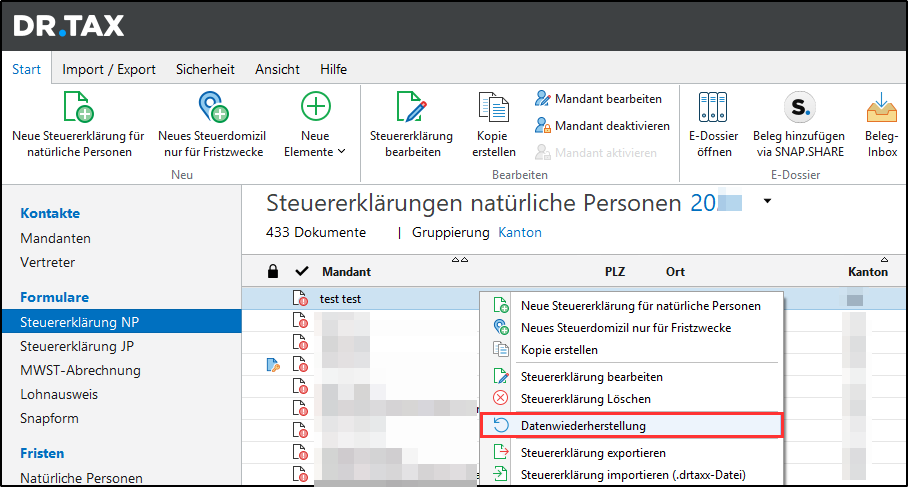Open the Hilfe tab
This screenshot has height=487, width=908.
pos(334,69)
